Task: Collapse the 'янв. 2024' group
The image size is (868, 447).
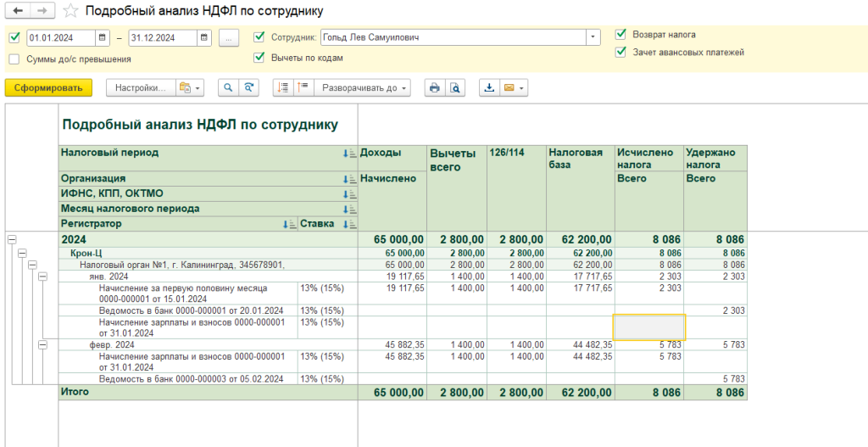Action: [42, 277]
